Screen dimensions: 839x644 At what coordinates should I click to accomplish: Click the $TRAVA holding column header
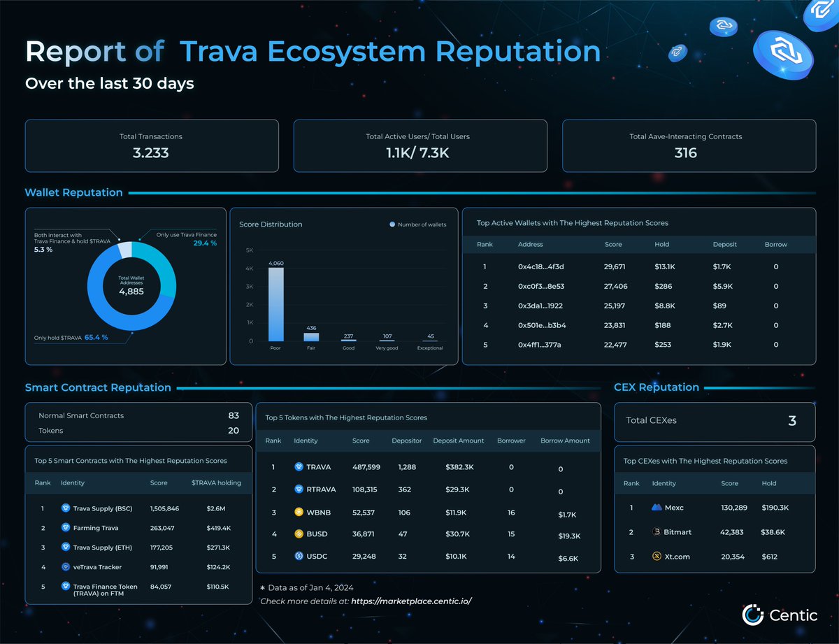click(216, 483)
